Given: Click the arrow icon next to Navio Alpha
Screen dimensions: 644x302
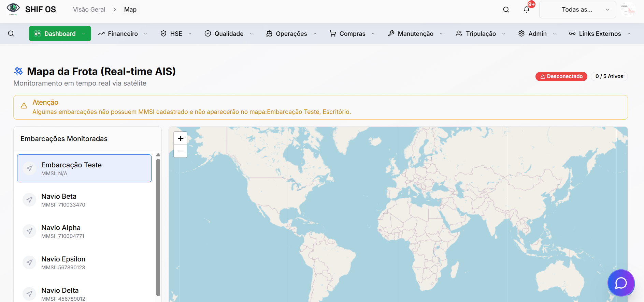Looking at the screenshot, I should point(30,231).
